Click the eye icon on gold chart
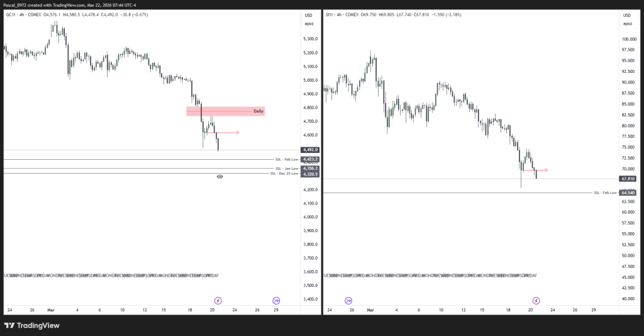Screen dimensions: 644x336 click(219, 177)
